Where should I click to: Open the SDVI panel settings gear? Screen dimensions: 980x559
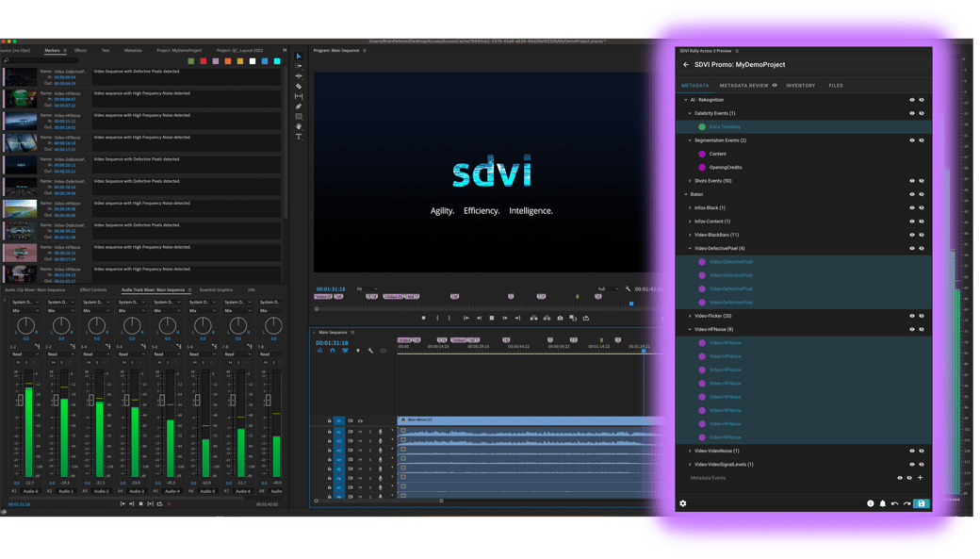coord(683,503)
